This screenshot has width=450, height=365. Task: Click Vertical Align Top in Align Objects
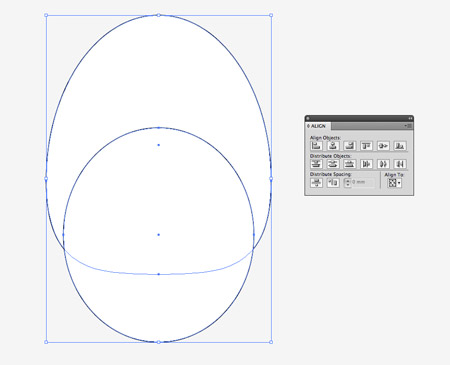coord(366,146)
